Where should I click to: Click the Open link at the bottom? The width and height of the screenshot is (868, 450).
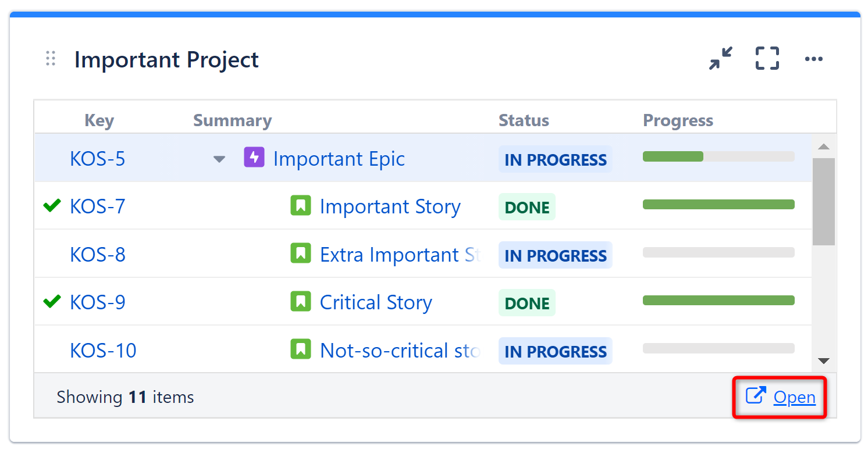pyautogui.click(x=794, y=397)
